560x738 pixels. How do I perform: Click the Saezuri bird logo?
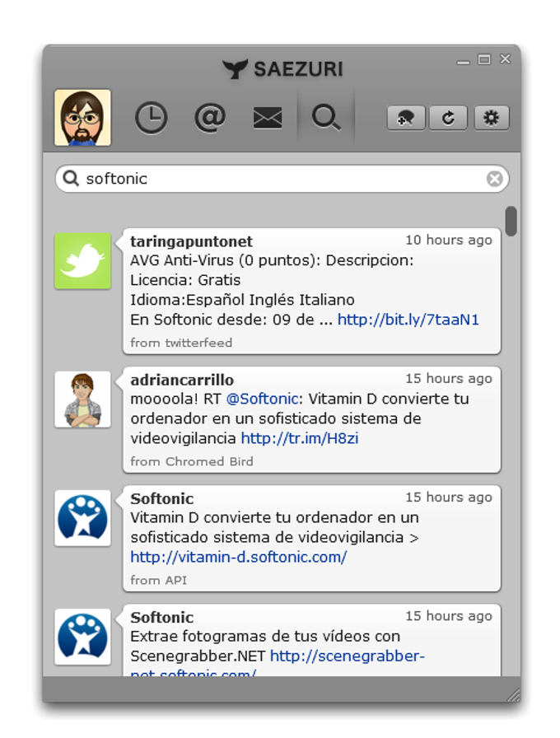click(x=235, y=69)
